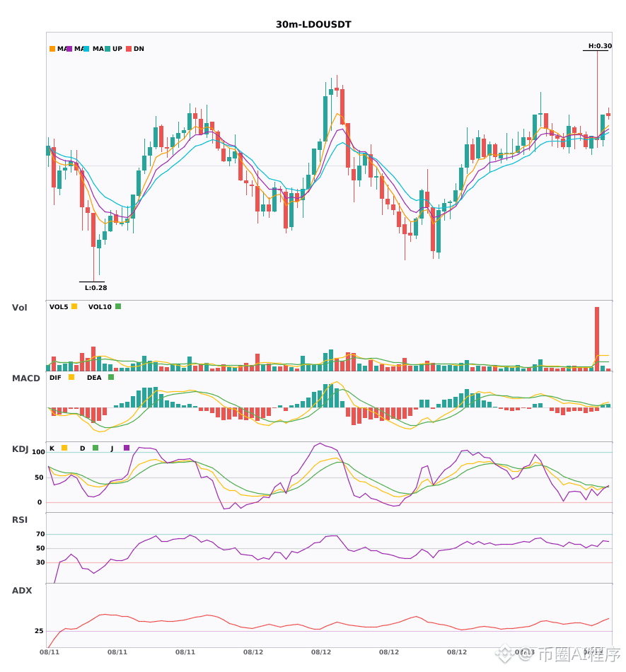Click the DEA legend label
The image size is (626, 672).
point(94,378)
